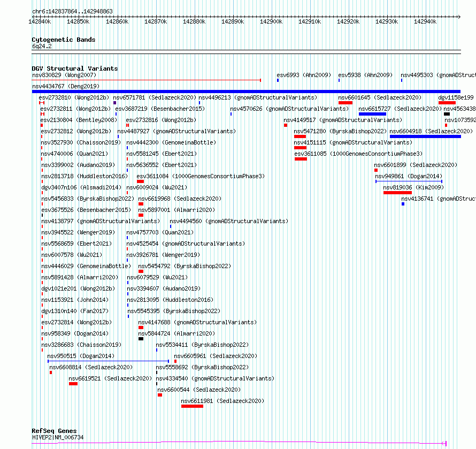Image resolution: width=476 pixels, height=449 pixels.
Task: Select nsv6600544 (Sedlazeck2020) label
Action: [x=199, y=390]
